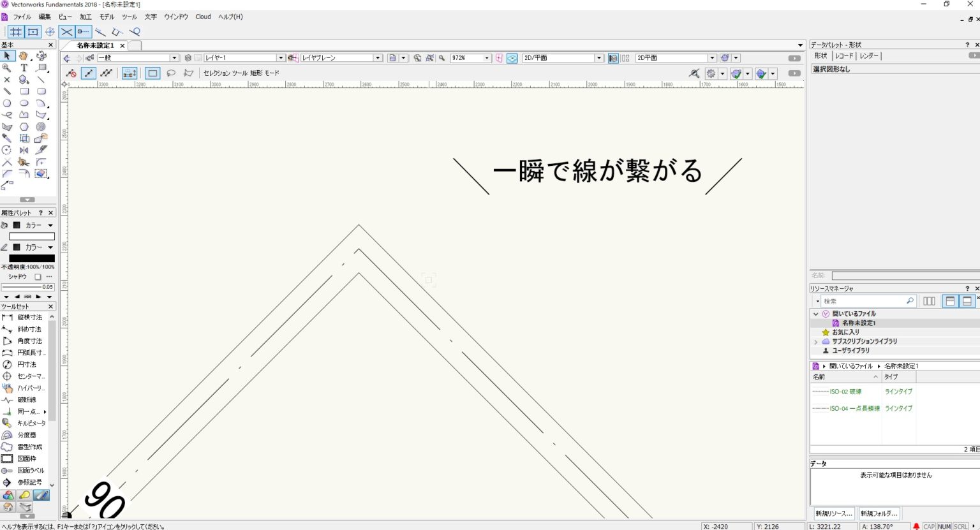Choose the Rectangle drawing tool
Screen dimensions: 980x530
(24, 91)
